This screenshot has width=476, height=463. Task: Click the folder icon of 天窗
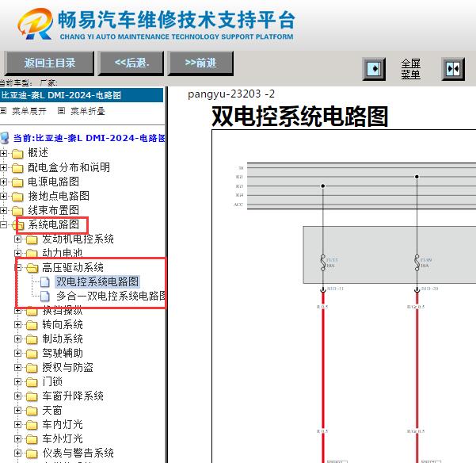pyautogui.click(x=32, y=411)
